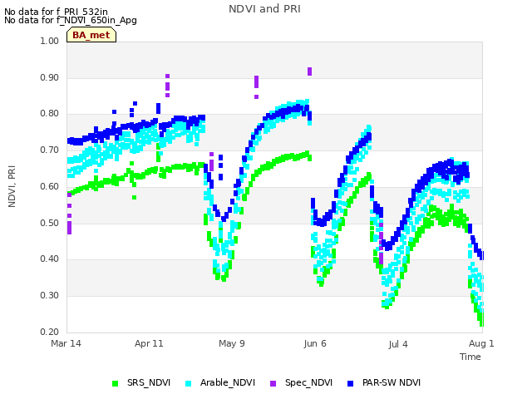This screenshot has width=532, height=399.
Task: Toggle the Spec_NDVI legend entry
Action: point(301,382)
